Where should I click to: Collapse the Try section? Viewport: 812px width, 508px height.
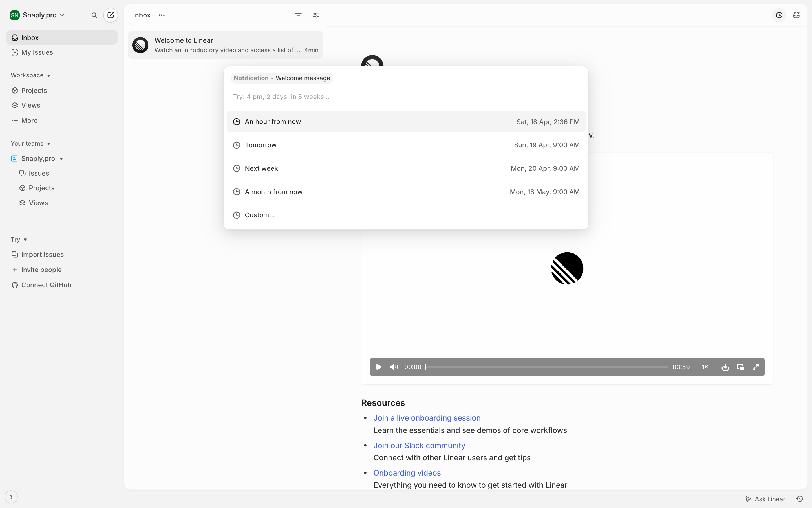[19, 240]
